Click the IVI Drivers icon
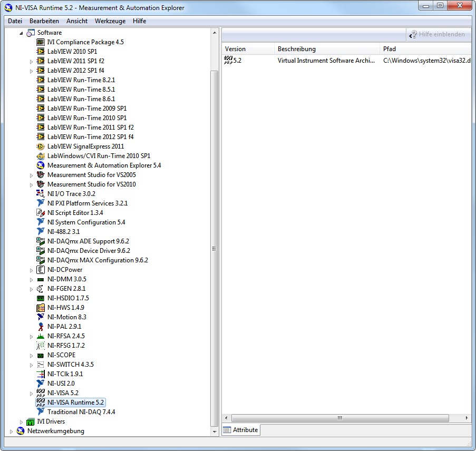This screenshot has height=451, width=476. 31,421
